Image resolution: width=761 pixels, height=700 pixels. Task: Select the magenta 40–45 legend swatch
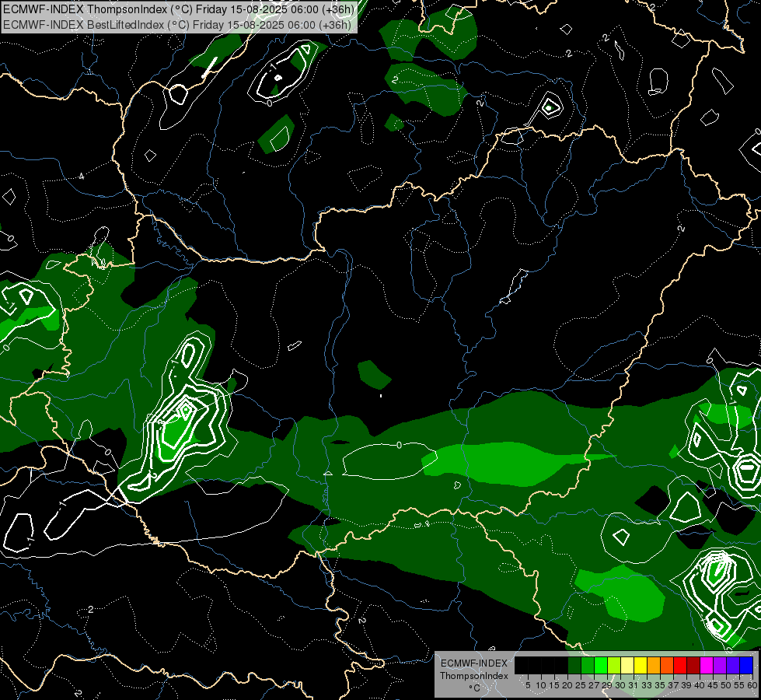pyautogui.click(x=706, y=665)
